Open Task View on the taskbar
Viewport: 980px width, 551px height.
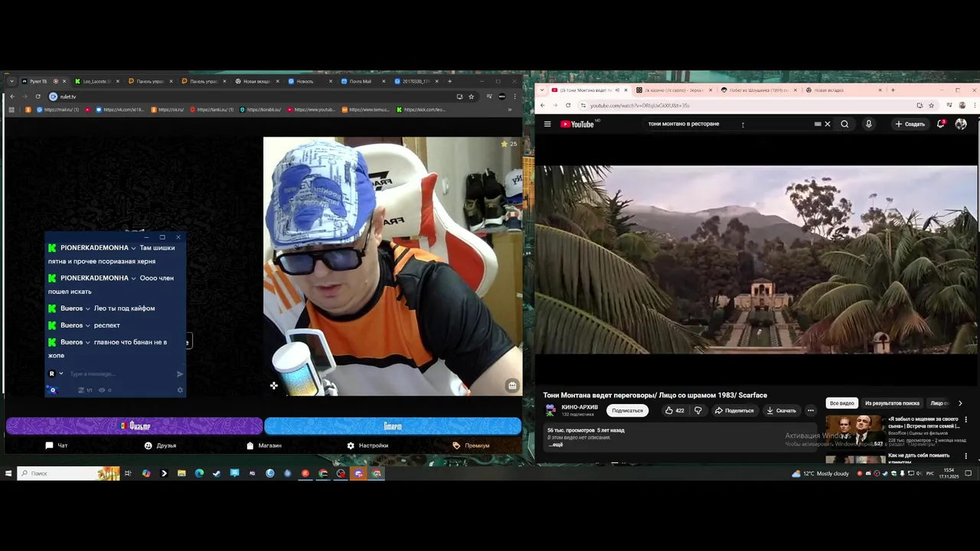pyautogui.click(x=128, y=474)
